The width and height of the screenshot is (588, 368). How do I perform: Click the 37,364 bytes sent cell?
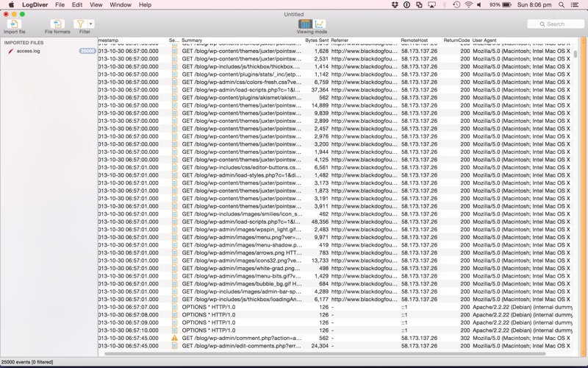pos(320,90)
